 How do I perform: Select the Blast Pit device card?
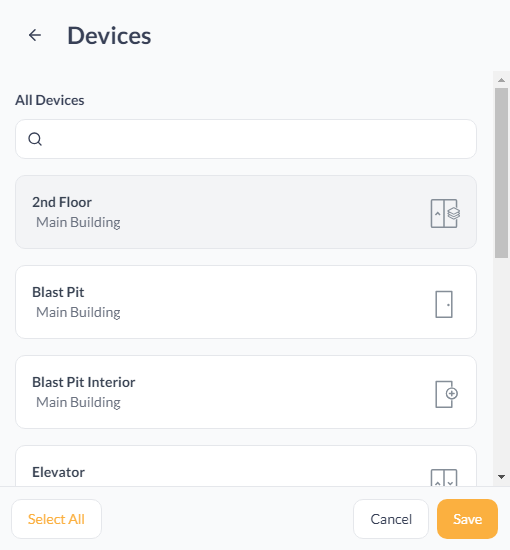pos(246,302)
